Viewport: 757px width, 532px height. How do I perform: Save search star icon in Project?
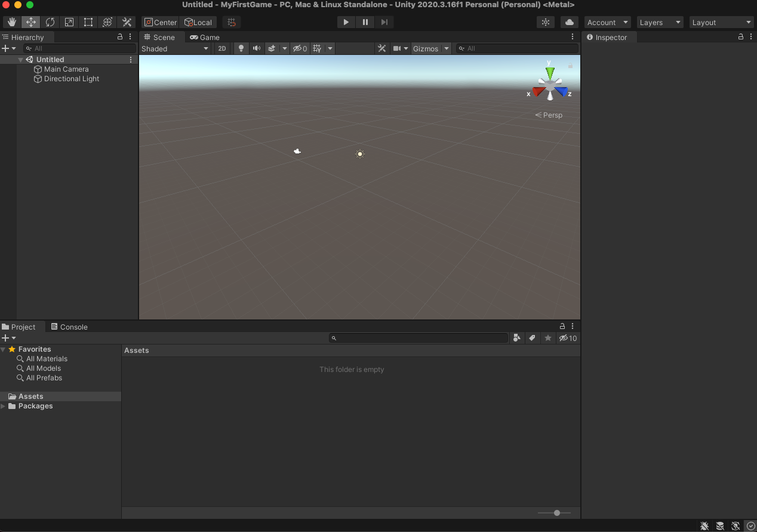click(548, 338)
